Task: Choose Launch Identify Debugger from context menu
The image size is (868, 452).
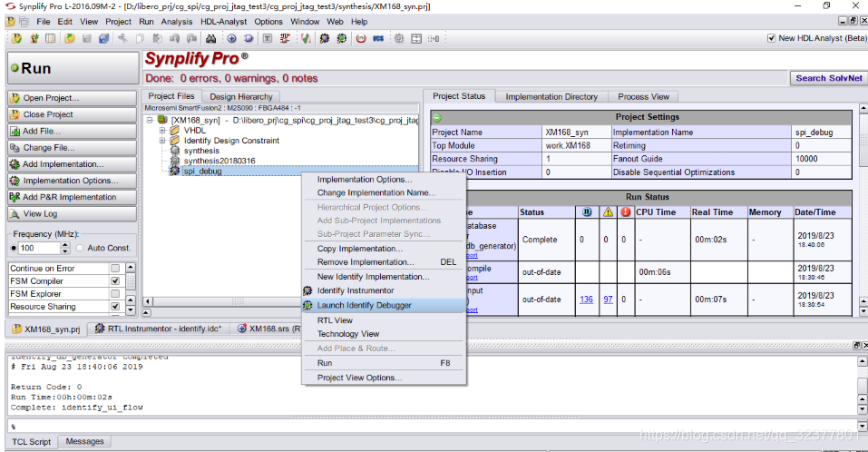Action: coord(384,305)
